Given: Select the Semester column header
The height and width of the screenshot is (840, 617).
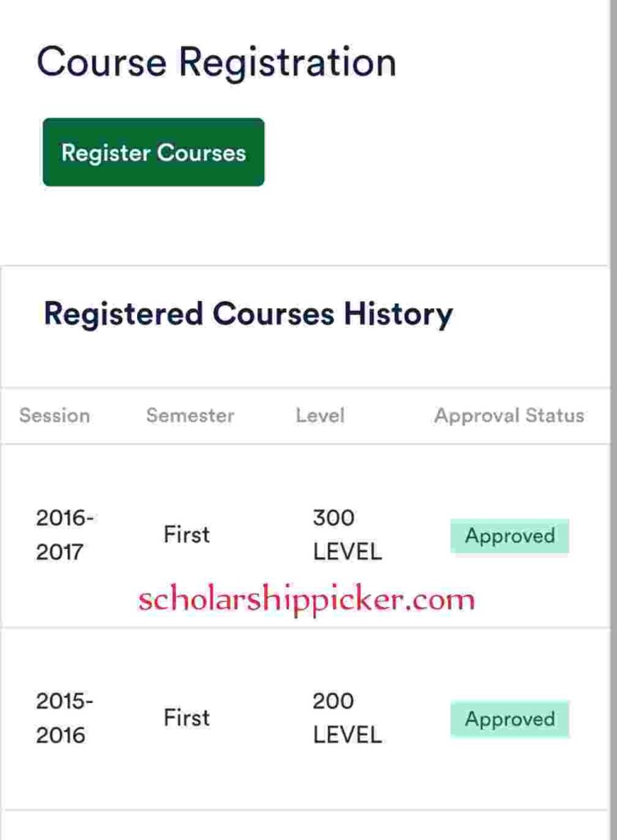Looking at the screenshot, I should (190, 416).
